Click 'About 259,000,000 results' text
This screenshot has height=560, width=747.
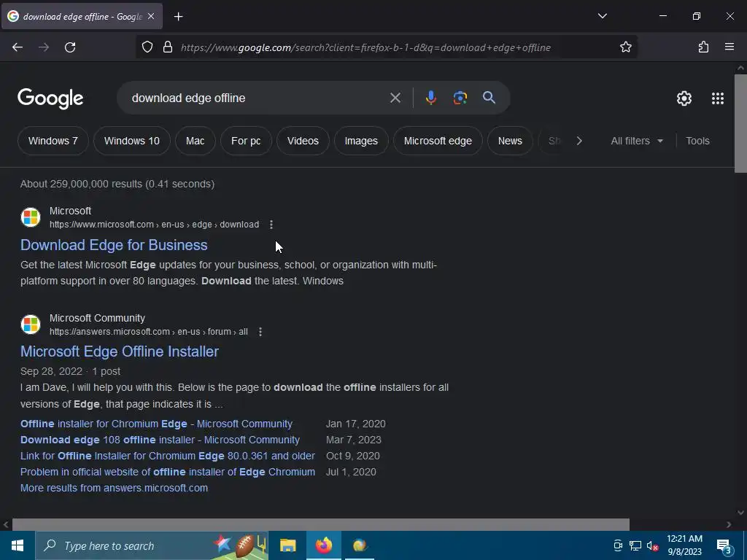point(117,184)
